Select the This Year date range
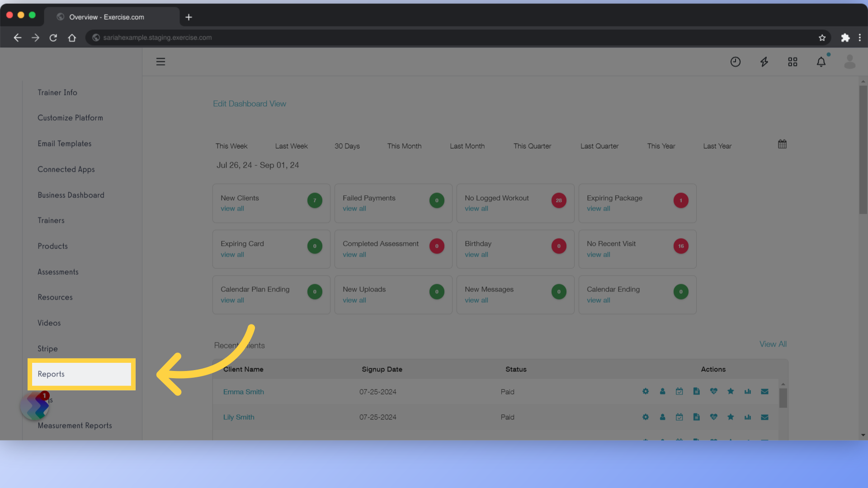This screenshot has height=488, width=868. coord(661,146)
